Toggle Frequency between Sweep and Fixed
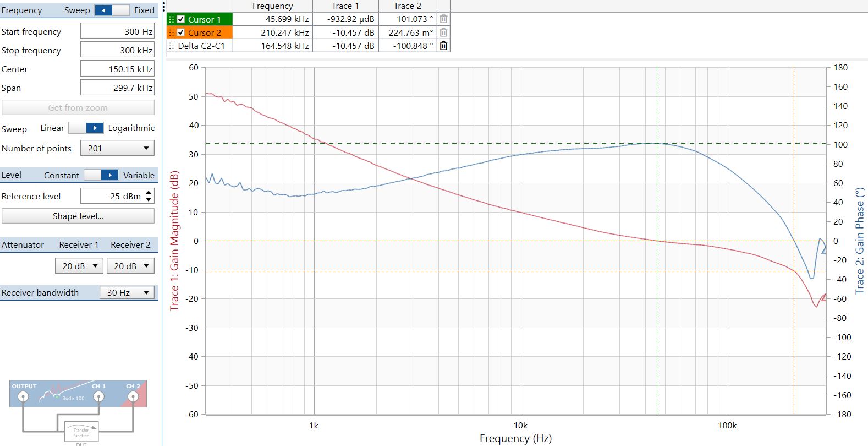The image size is (868, 446). pos(112,10)
